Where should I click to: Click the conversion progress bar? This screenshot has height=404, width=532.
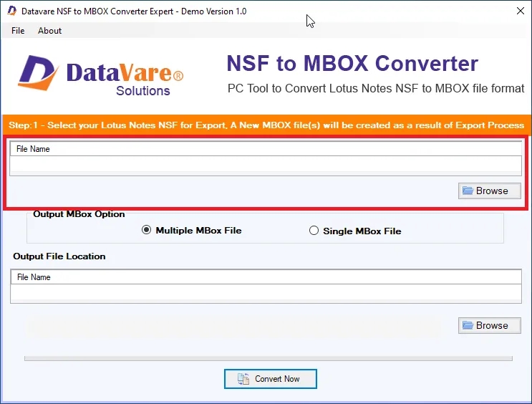click(x=269, y=358)
